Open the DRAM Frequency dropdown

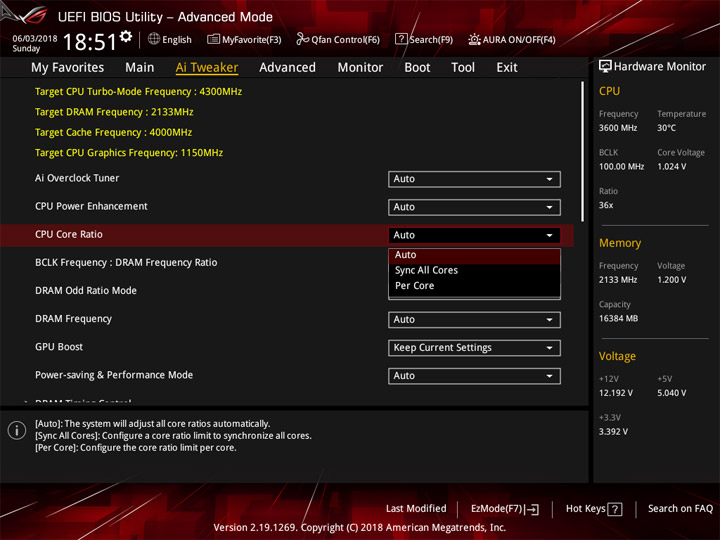[x=474, y=320]
